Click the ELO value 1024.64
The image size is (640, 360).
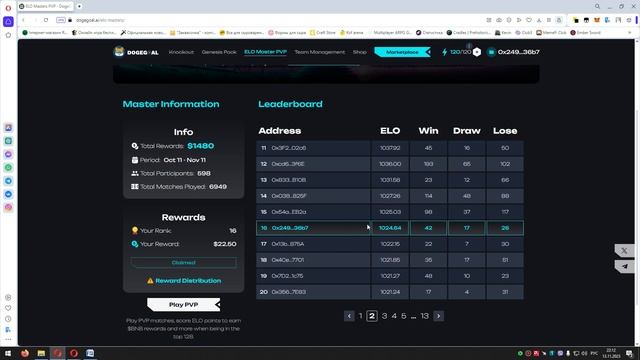[390, 228]
